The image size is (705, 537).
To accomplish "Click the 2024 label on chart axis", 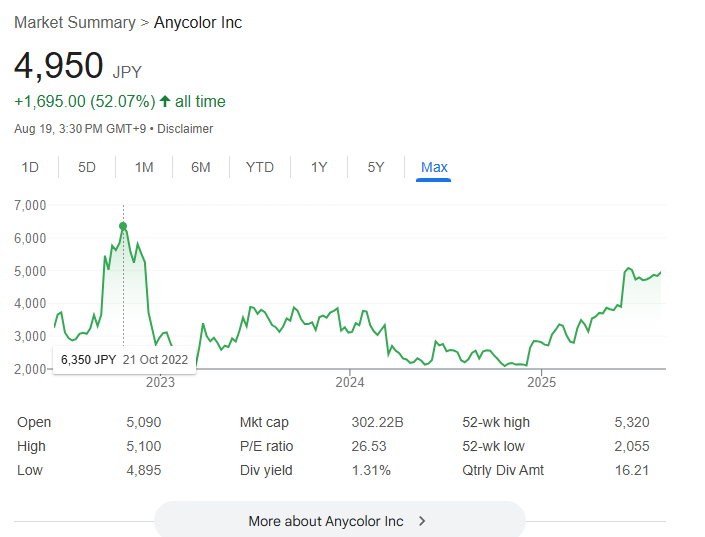I will 350,382.
